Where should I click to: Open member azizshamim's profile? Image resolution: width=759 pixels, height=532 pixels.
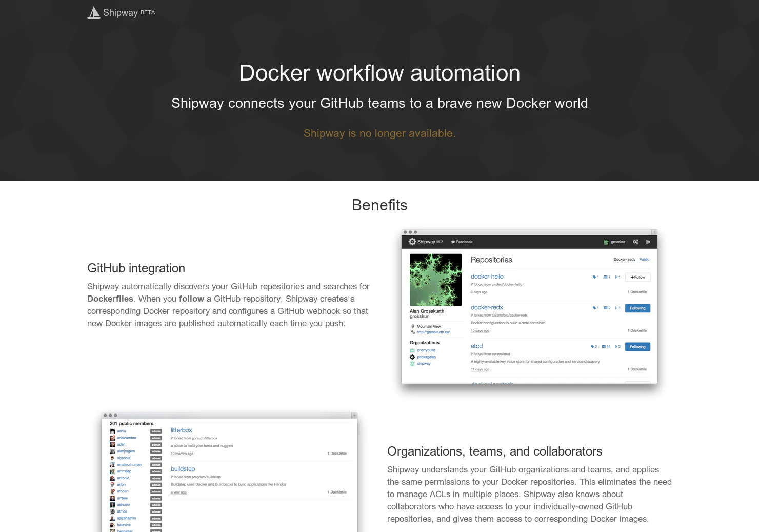coord(127,518)
